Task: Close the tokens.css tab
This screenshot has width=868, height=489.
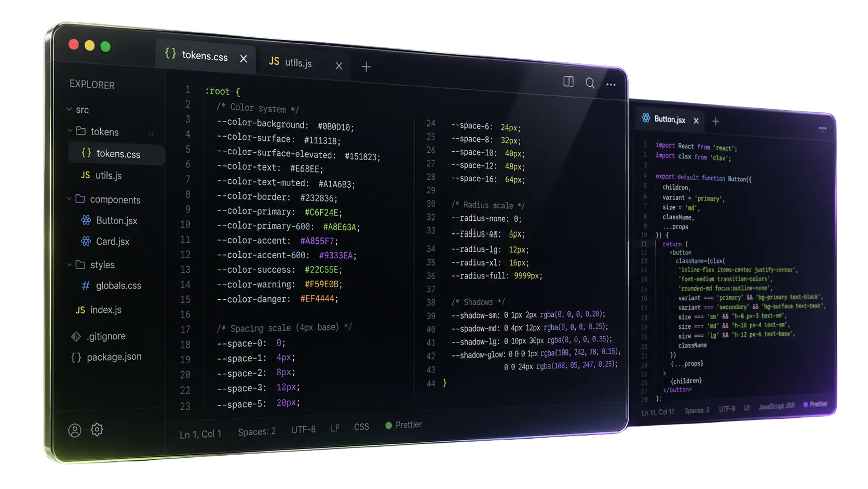Action: coord(243,59)
